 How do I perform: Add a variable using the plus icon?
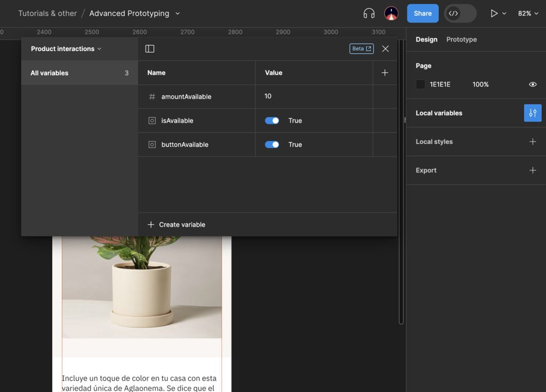384,72
